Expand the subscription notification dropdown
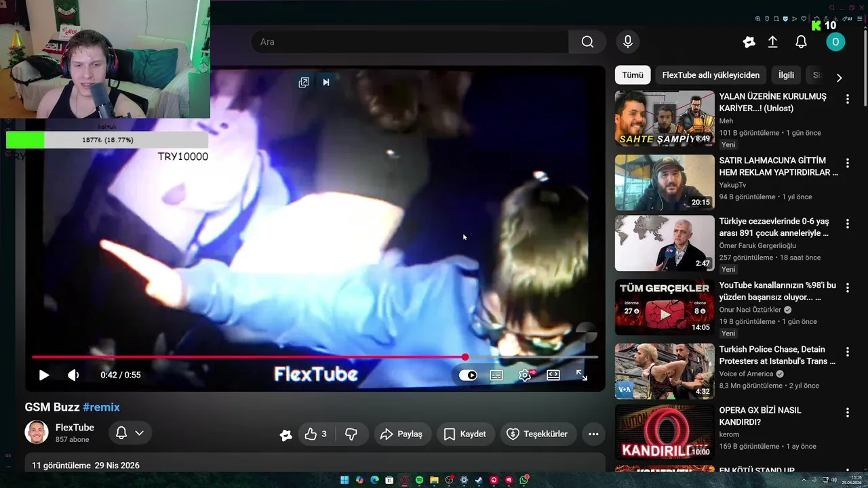868x488 pixels. click(x=139, y=433)
